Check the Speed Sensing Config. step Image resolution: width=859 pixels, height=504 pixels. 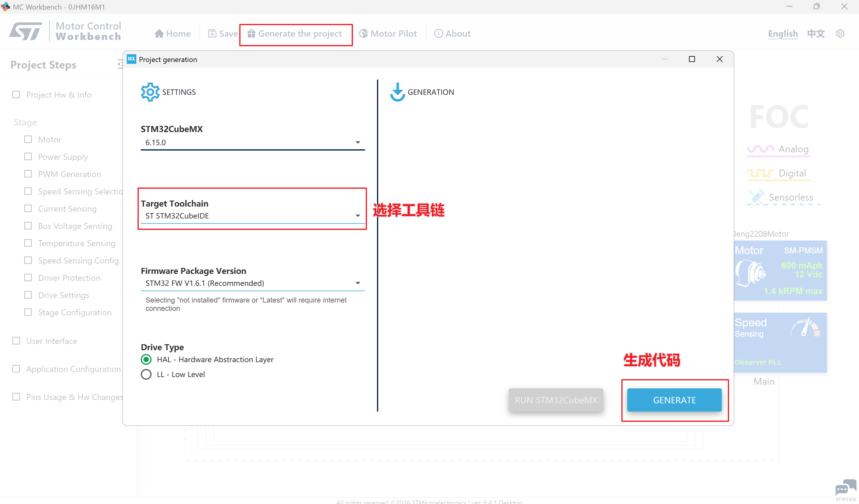pos(28,260)
